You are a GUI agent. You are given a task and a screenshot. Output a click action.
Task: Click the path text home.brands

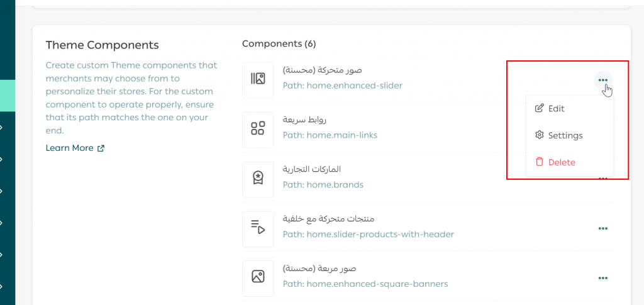[323, 185]
